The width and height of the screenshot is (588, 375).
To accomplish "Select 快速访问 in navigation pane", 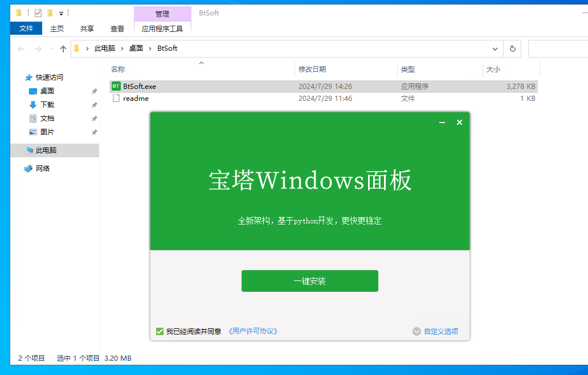I will click(50, 78).
